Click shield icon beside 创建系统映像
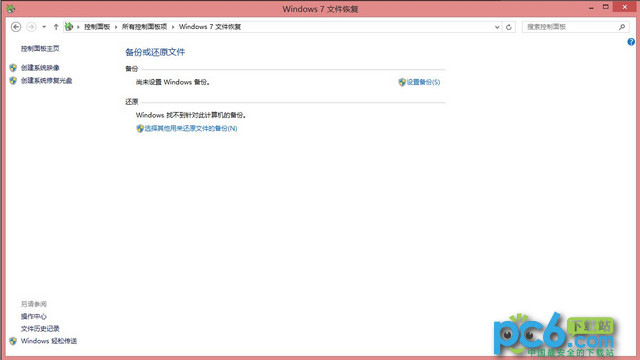This screenshot has height=360, width=640. 13,68
